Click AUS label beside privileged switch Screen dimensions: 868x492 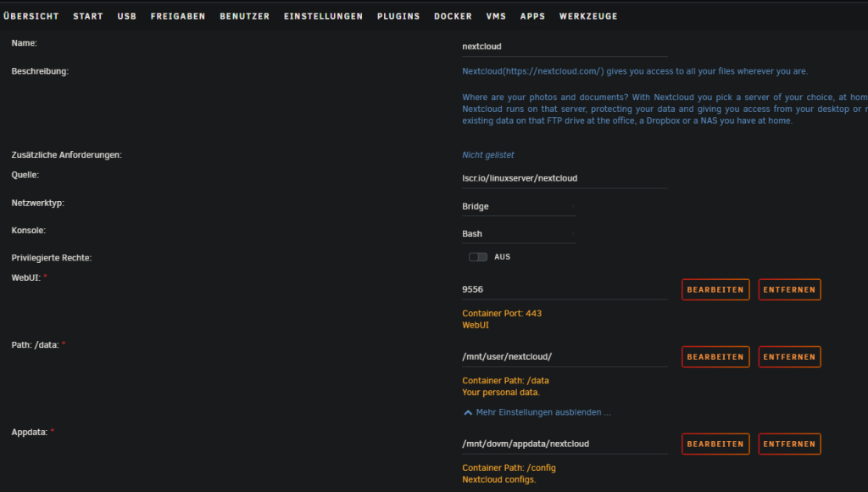click(502, 256)
